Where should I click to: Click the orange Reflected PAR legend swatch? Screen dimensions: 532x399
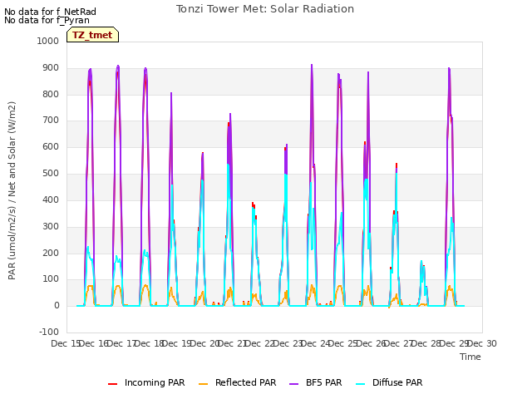(x=203, y=384)
